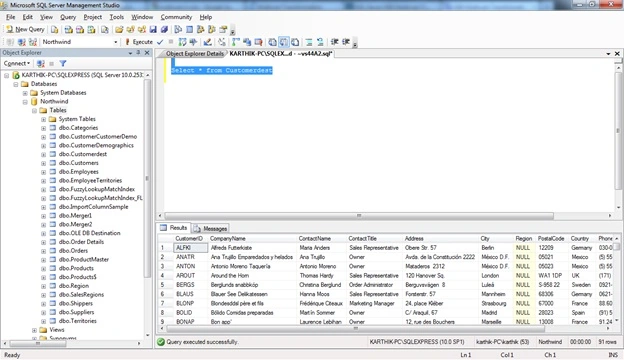Image resolution: width=624 pixels, height=360 pixels.
Task: Switch output to Results to Text
Action: click(x=273, y=42)
